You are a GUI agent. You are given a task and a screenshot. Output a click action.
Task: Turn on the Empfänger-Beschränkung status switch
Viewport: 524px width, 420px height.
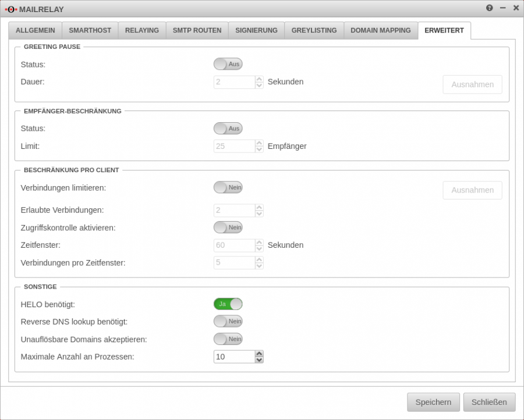pos(228,128)
